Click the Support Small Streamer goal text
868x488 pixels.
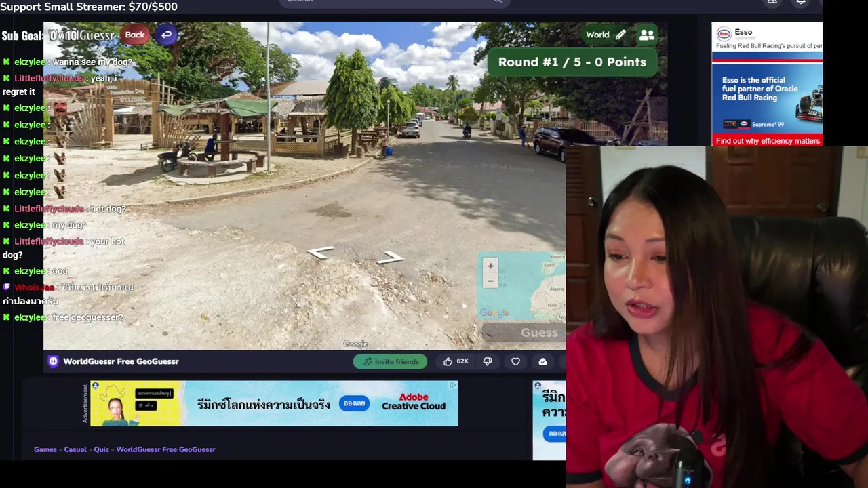pyautogui.click(x=89, y=7)
